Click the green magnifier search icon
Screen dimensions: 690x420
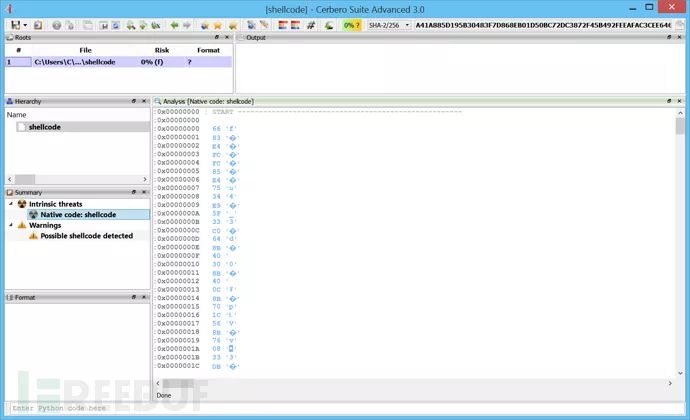point(131,26)
